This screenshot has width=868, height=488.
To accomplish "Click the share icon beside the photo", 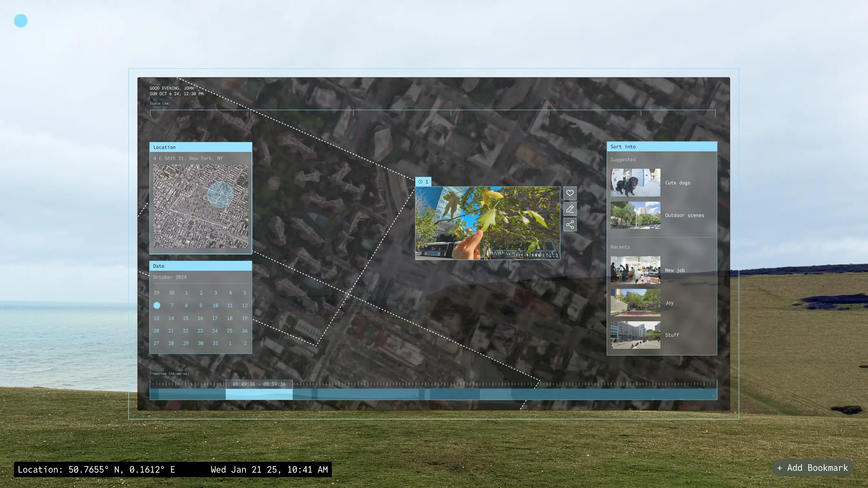I will point(570,225).
